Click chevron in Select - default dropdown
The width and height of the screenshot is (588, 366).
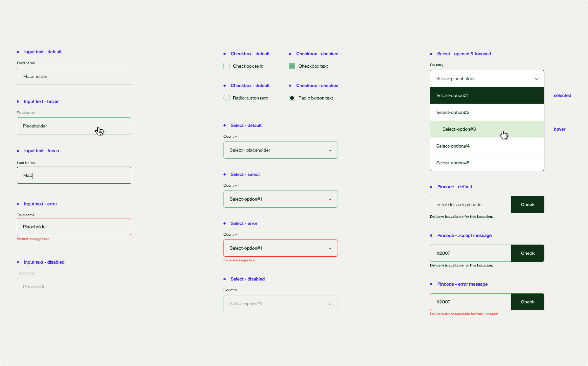(x=330, y=150)
